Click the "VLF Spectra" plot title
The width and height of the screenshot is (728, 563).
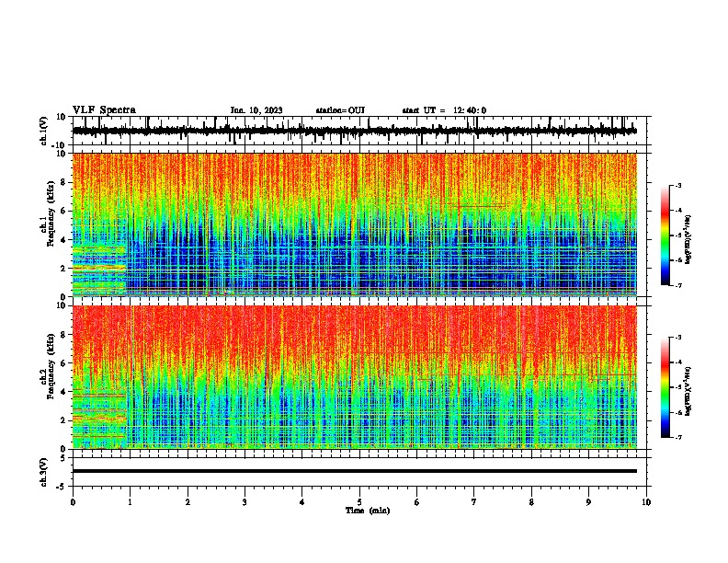(x=104, y=110)
